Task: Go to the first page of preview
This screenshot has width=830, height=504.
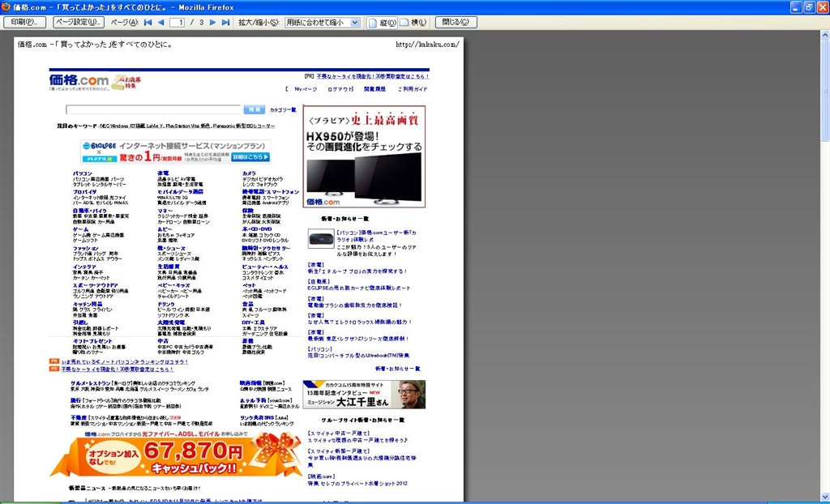Action: coord(148,22)
